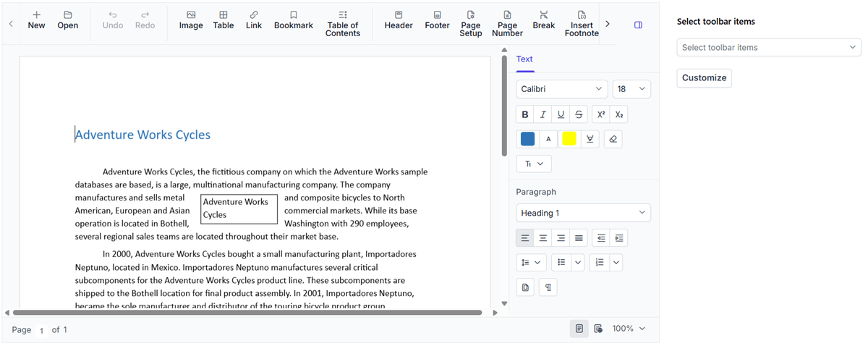The width and height of the screenshot is (868, 346).
Task: Add a Link from the toolbar
Action: tap(254, 20)
